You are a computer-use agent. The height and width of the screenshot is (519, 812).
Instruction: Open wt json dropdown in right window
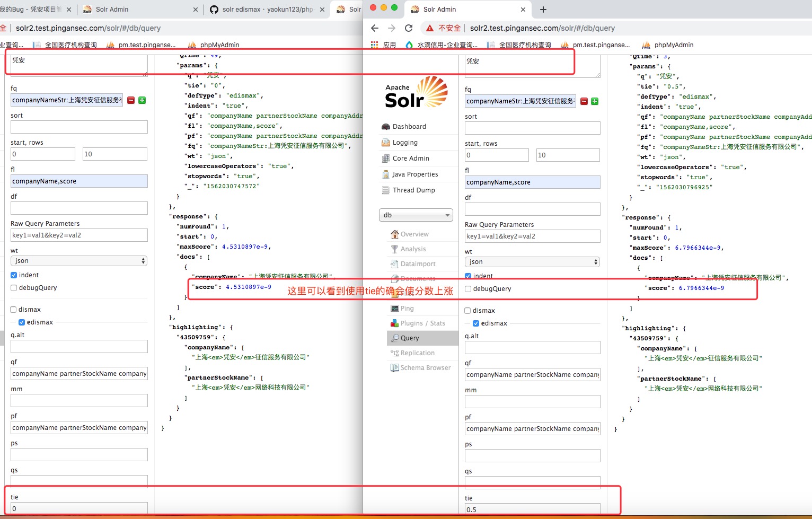(x=532, y=262)
